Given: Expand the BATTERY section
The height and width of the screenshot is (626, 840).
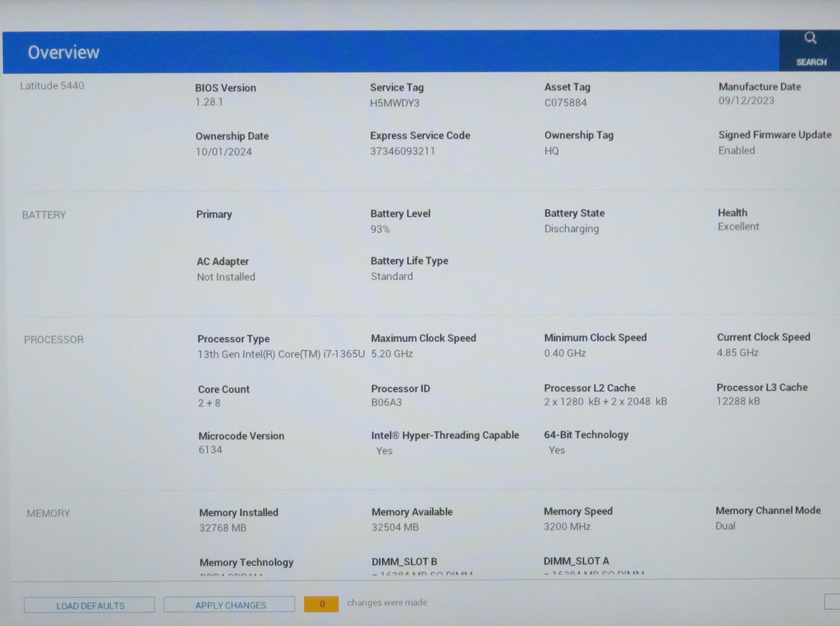Looking at the screenshot, I should pyautogui.click(x=44, y=214).
